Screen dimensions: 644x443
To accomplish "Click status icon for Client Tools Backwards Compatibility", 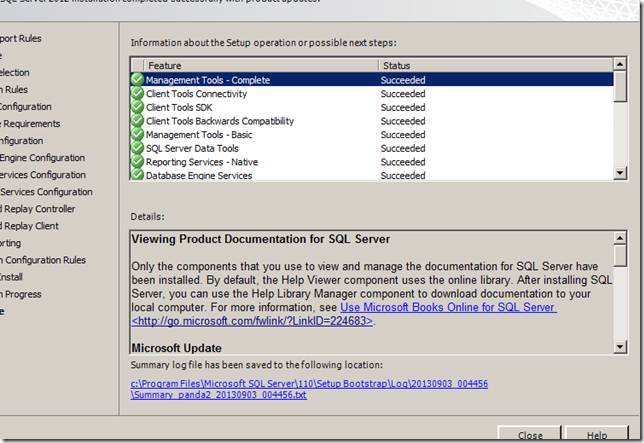I will 137,121.
